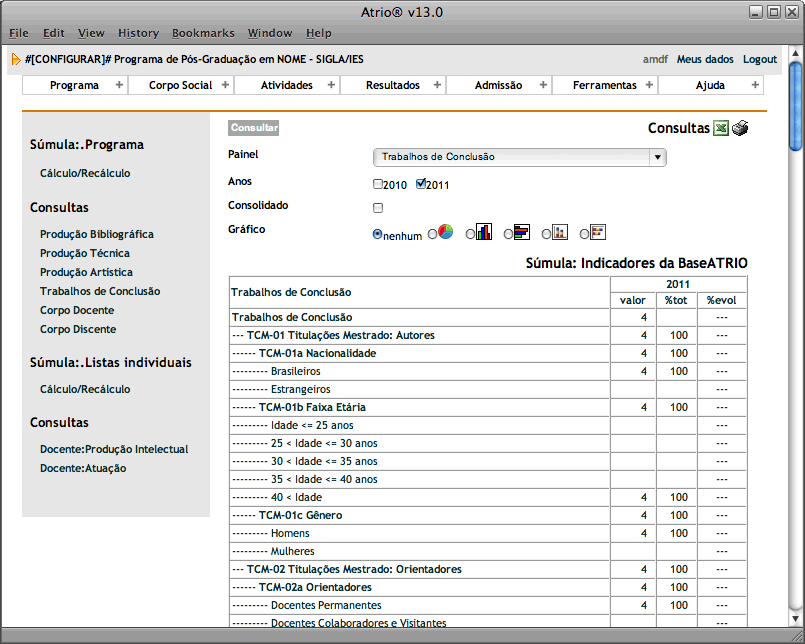This screenshot has height=644, width=805.
Task: Open the Bookmarks menu
Action: [x=202, y=33]
